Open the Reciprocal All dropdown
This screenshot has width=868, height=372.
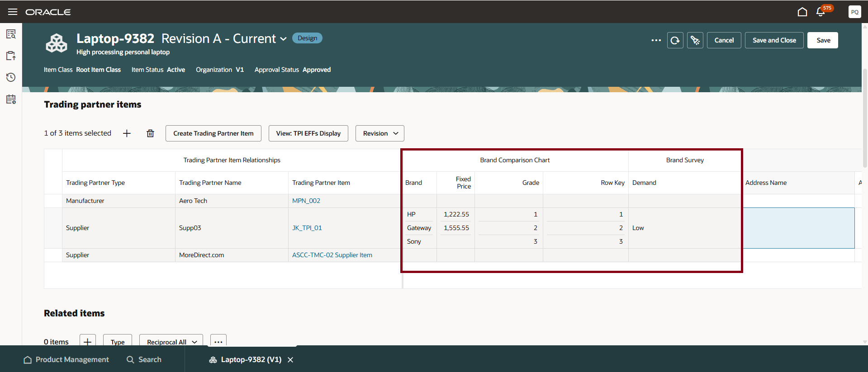(x=171, y=342)
